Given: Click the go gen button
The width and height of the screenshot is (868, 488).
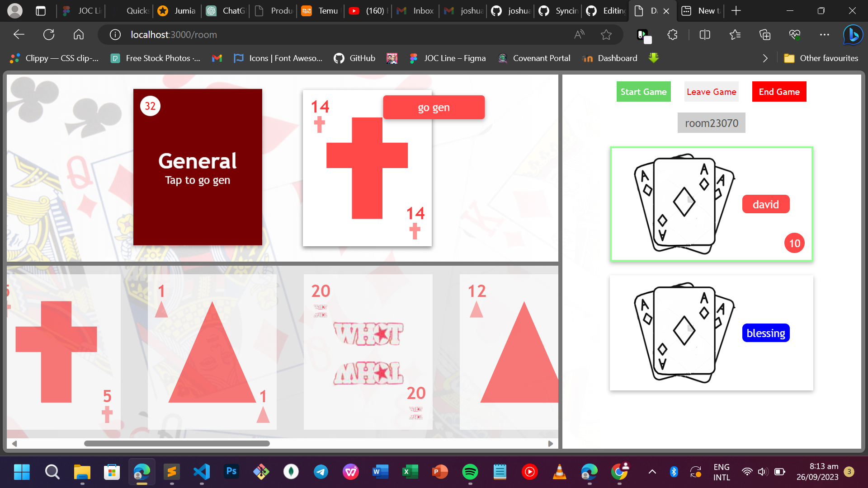Looking at the screenshot, I should tap(434, 108).
